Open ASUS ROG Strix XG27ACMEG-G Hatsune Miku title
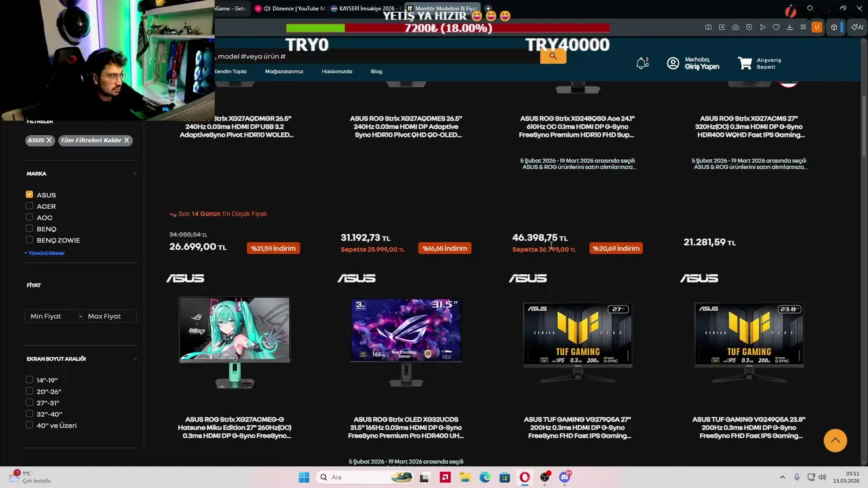This screenshot has height=488, width=868. (235, 428)
